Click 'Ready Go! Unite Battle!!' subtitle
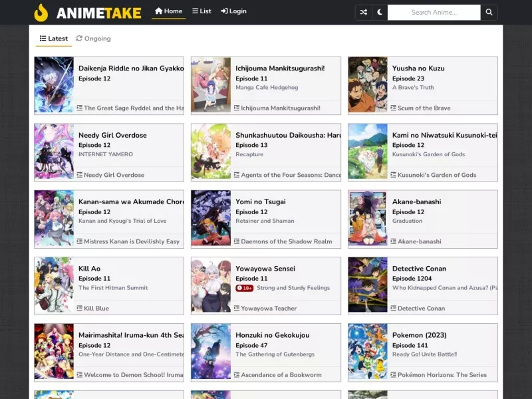 point(424,354)
